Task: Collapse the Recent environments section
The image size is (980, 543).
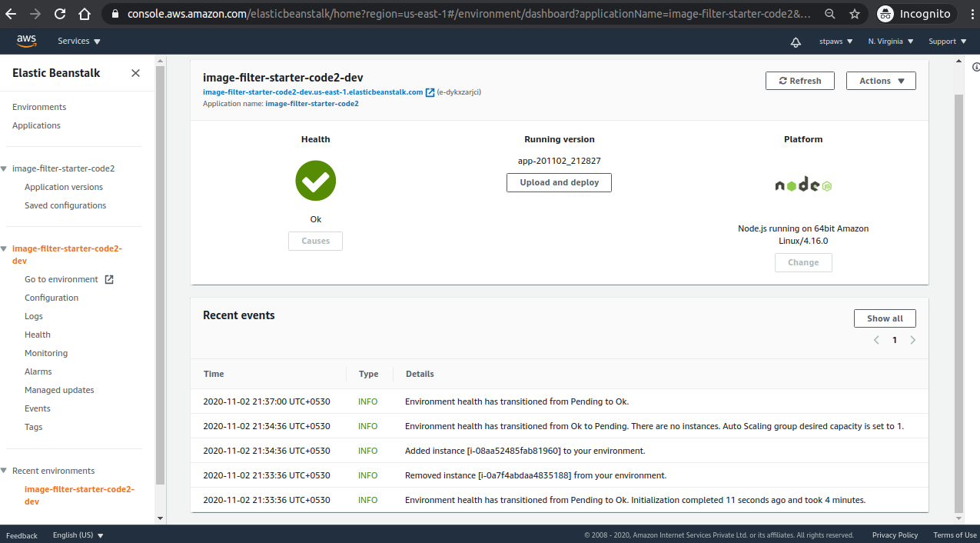Action: pos(4,471)
